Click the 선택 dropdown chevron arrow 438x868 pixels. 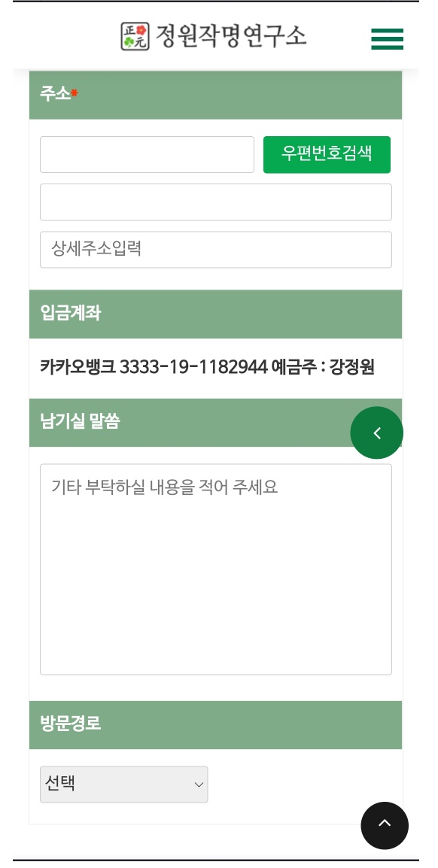coord(199,785)
